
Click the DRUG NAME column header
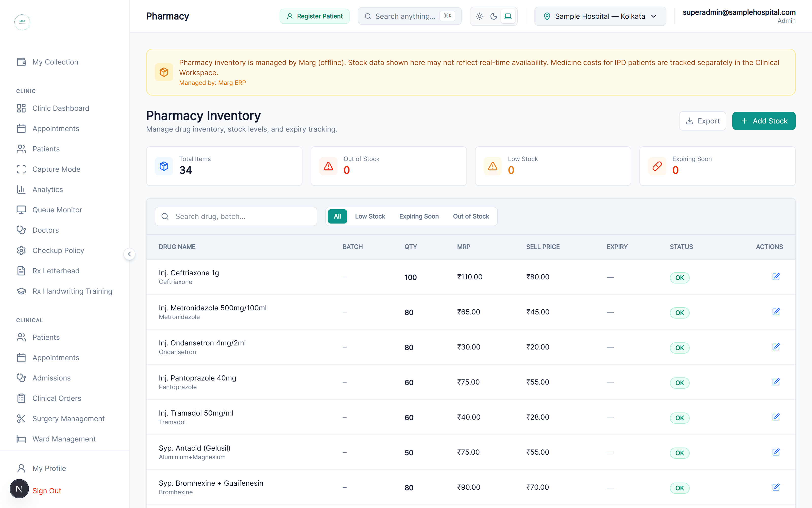tap(177, 247)
